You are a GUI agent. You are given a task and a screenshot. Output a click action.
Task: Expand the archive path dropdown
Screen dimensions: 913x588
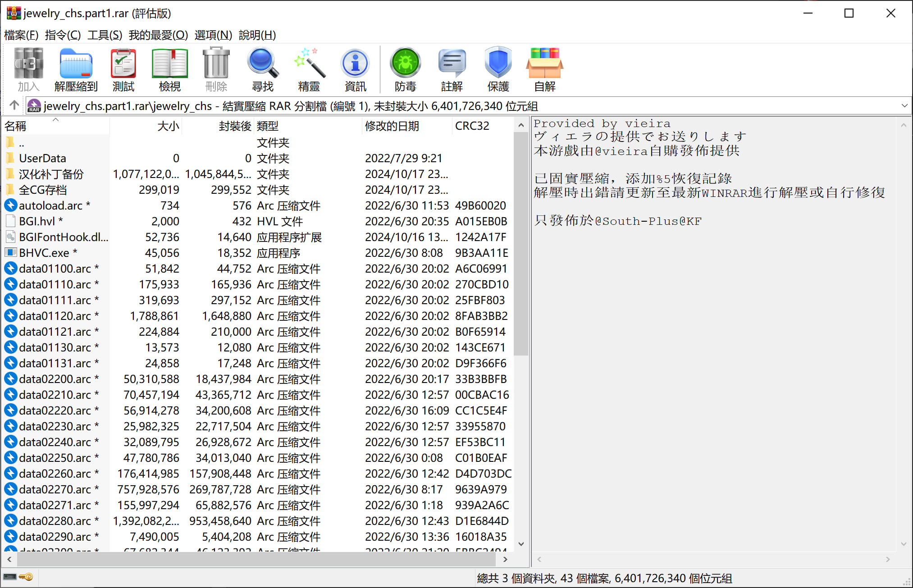[904, 106]
